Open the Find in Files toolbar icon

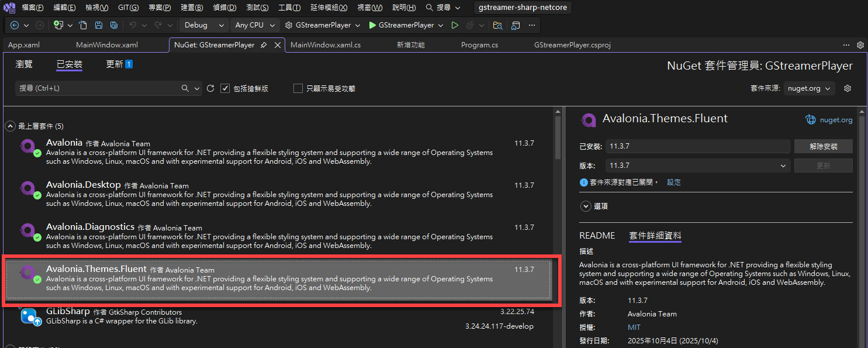pos(497,25)
